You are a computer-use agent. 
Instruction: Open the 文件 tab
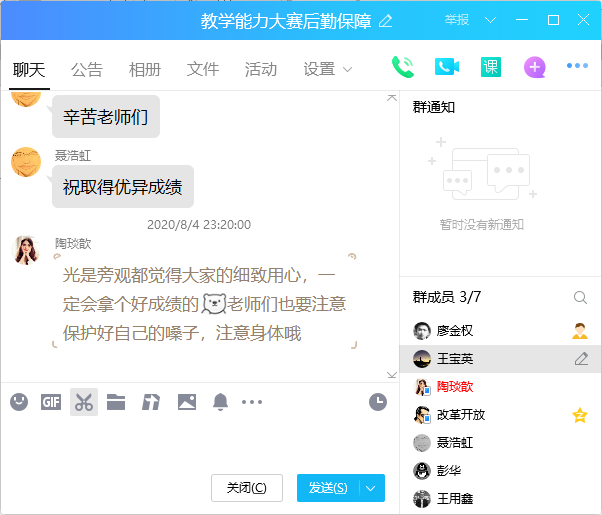(x=203, y=69)
